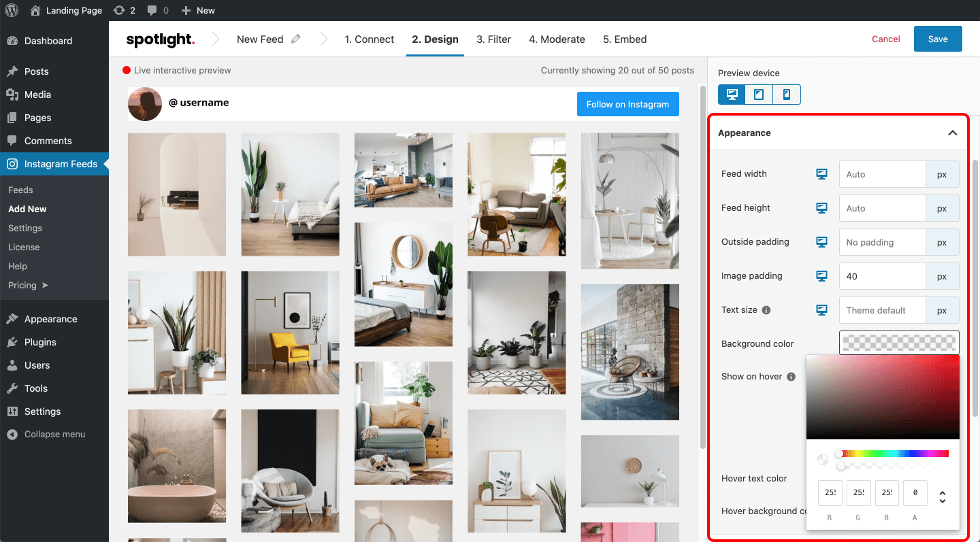Focus the G color value field
Viewport: 980px width, 542px height.
tap(858, 493)
